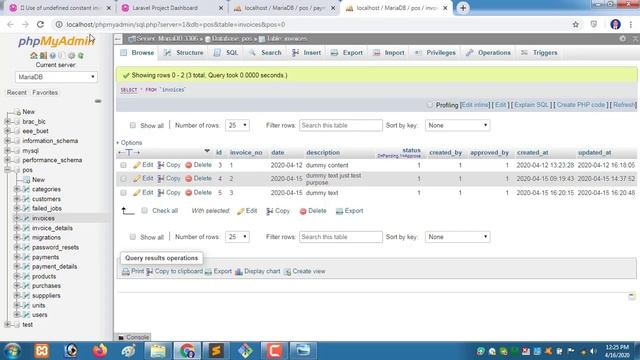Select checkbox for row id 5
The height and width of the screenshot is (360, 640).
(123, 192)
